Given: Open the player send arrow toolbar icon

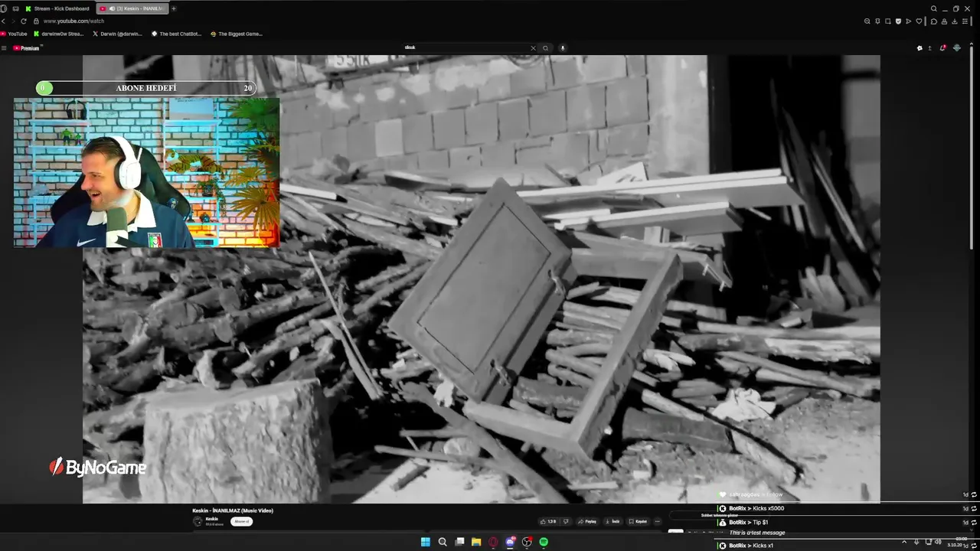Looking at the screenshot, I should pos(908,21).
